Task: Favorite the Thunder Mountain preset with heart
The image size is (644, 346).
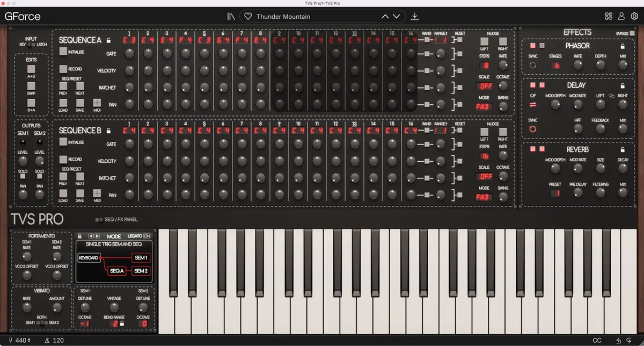Action: tap(248, 17)
